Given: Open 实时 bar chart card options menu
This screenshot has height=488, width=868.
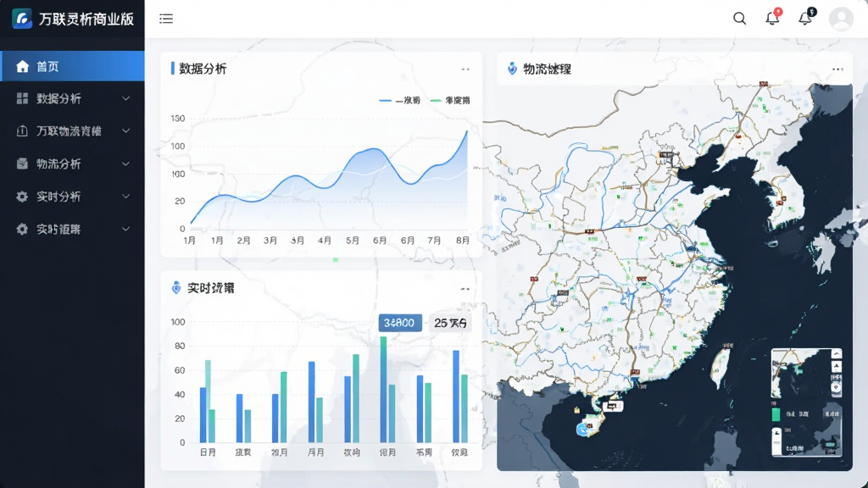Looking at the screenshot, I should pyautogui.click(x=465, y=289).
